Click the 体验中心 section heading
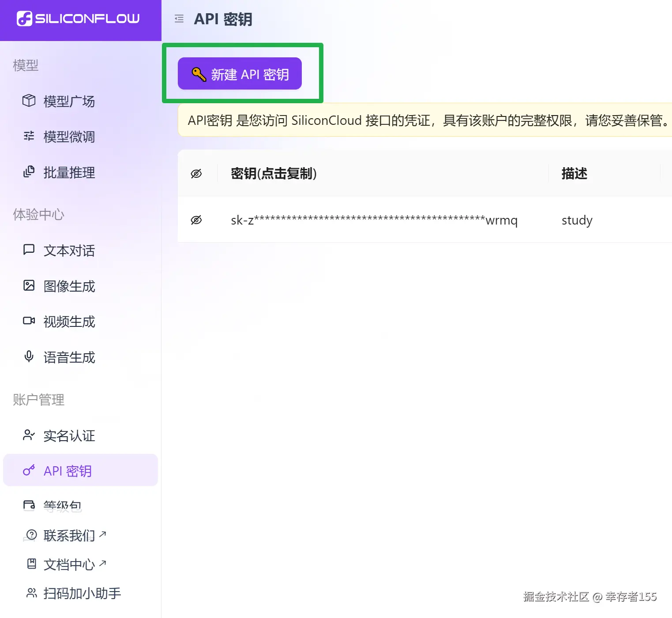This screenshot has height=618, width=672. 39,214
